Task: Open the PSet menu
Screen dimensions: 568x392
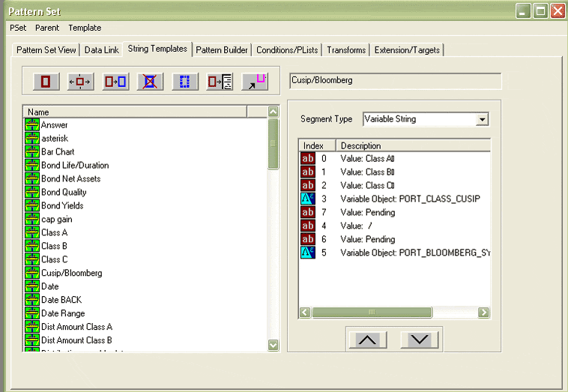Action: click(x=18, y=28)
